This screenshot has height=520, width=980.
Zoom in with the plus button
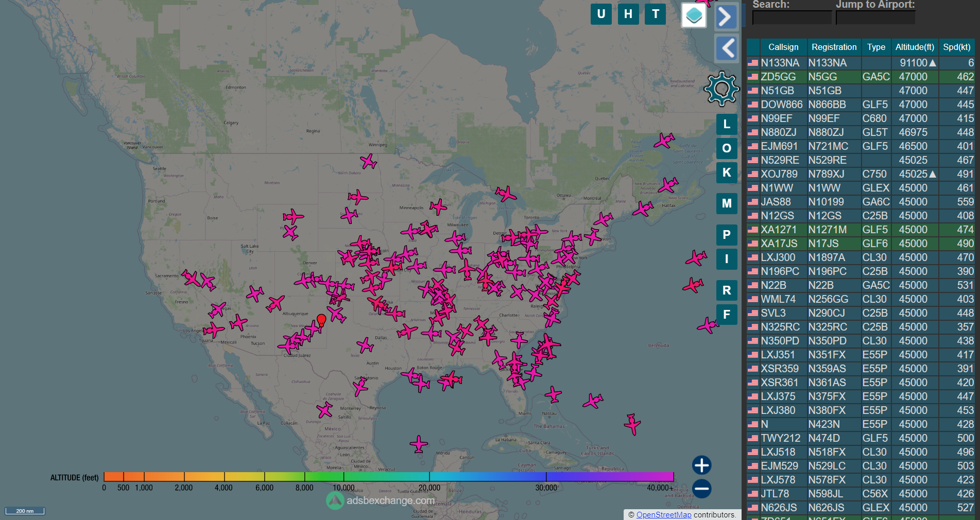pyautogui.click(x=701, y=465)
